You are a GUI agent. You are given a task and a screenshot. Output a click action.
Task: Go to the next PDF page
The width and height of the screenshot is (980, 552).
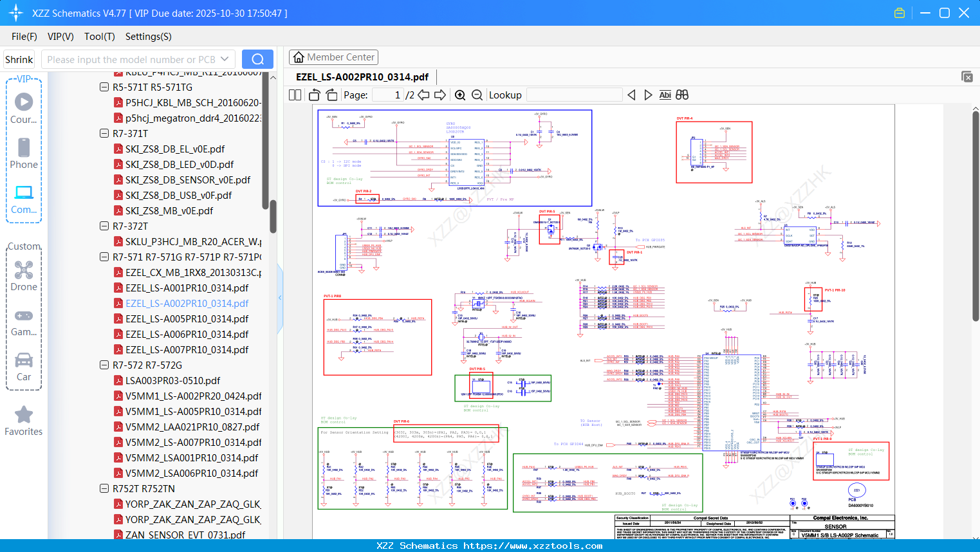[x=440, y=95]
